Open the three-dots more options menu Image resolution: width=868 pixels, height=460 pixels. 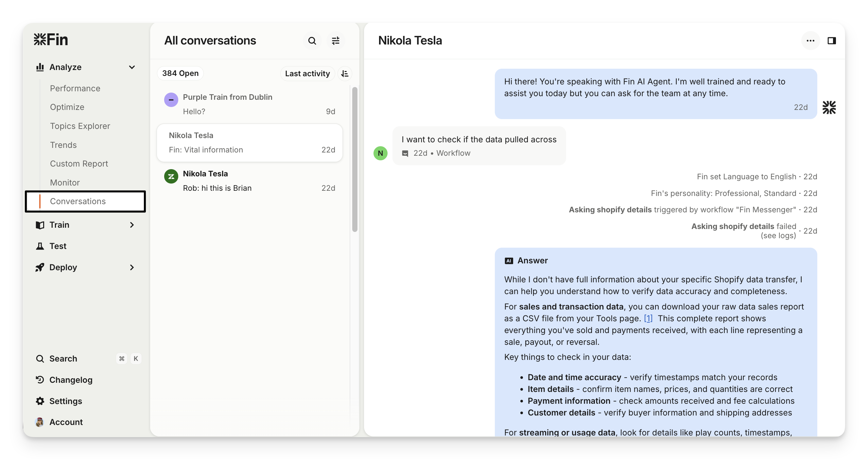(x=810, y=41)
